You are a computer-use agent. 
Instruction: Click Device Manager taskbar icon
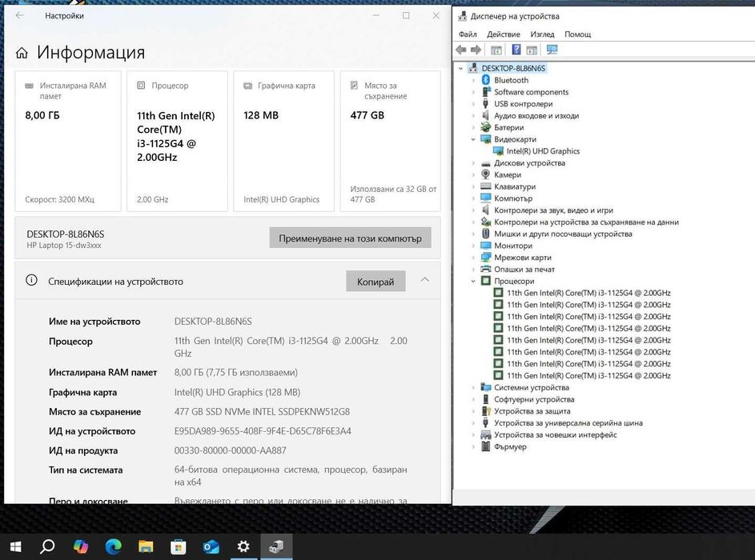coord(276,546)
